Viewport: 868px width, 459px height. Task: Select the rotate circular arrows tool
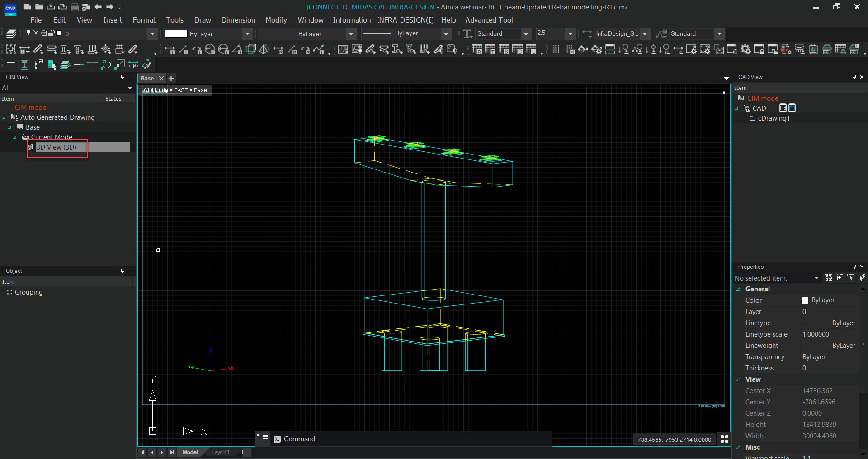(106, 64)
